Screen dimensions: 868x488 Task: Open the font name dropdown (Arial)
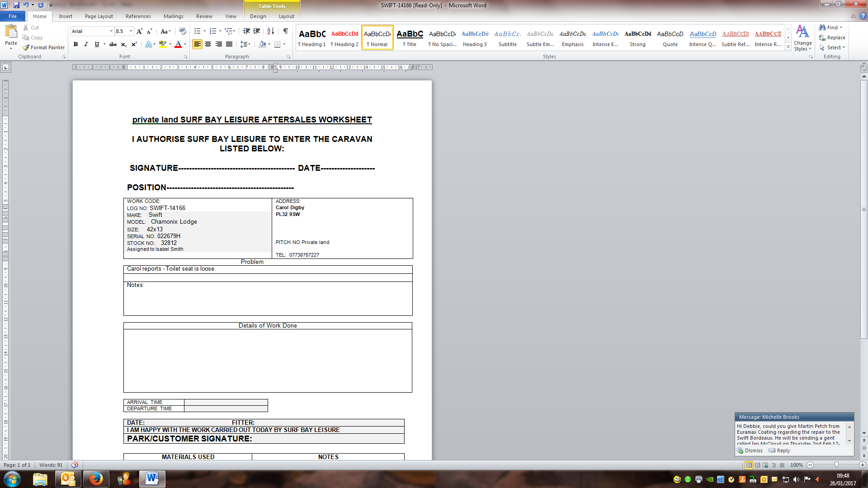point(111,31)
